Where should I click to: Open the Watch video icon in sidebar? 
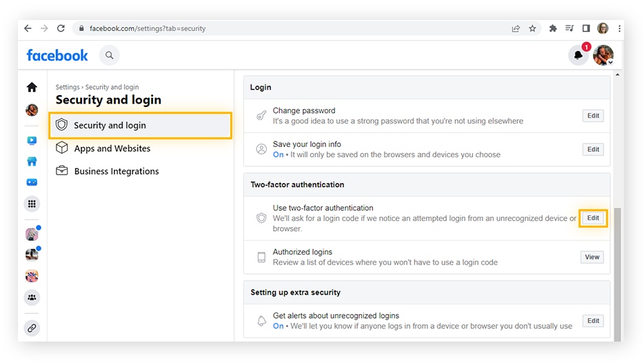(x=32, y=140)
